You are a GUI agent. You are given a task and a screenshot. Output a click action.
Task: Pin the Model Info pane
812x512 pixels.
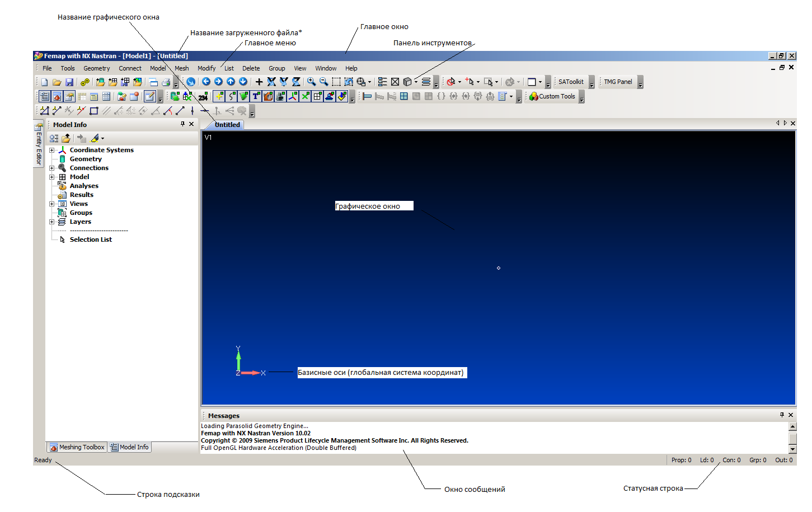click(x=182, y=124)
